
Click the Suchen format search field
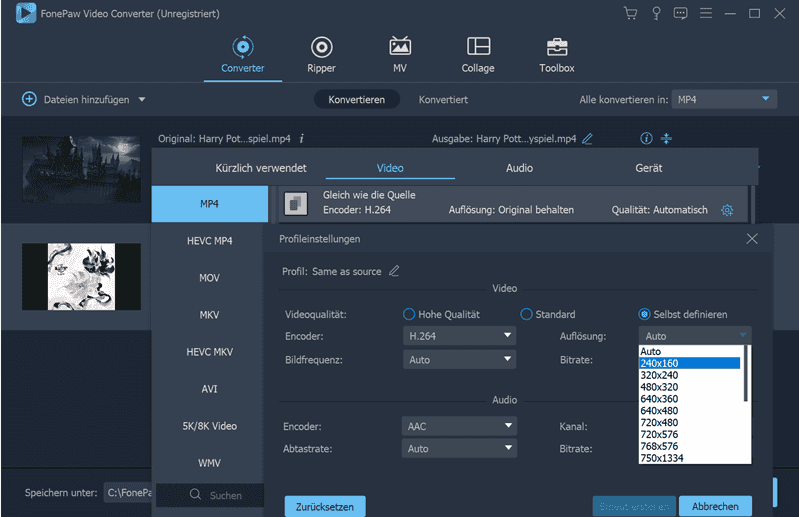pos(210,495)
